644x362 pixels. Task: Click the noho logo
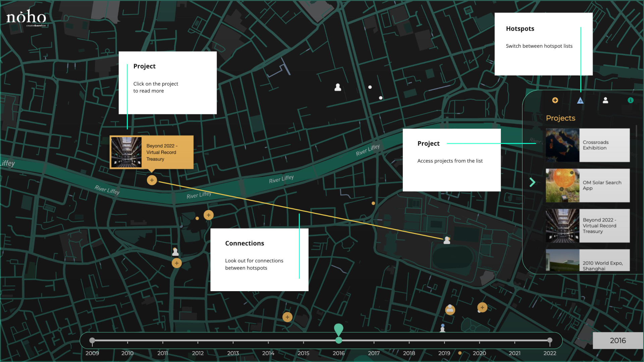26,17
